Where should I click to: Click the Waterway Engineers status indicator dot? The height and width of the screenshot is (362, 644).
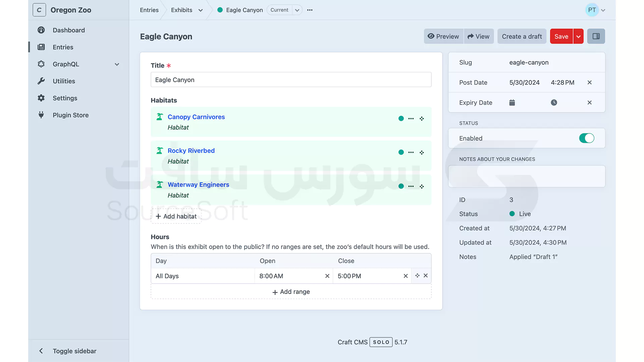401,186
